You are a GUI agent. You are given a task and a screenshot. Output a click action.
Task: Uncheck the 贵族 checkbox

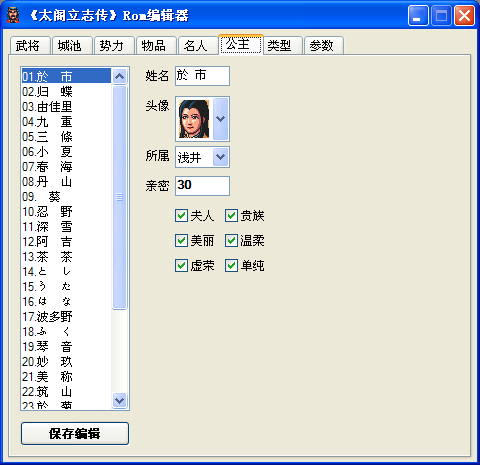[231, 216]
